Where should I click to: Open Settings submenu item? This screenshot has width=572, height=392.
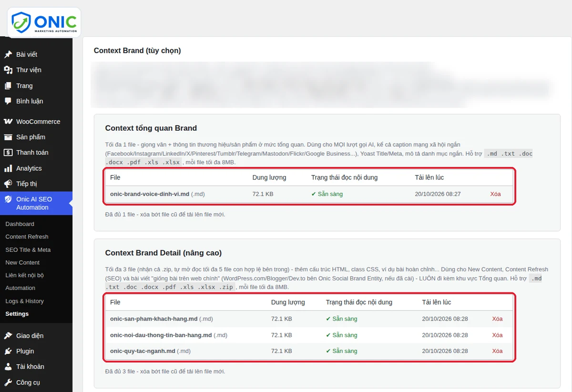[x=17, y=314]
